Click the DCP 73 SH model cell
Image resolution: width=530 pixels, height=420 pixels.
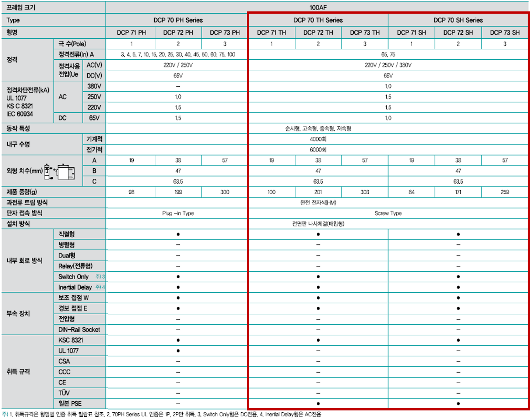tap(504, 32)
